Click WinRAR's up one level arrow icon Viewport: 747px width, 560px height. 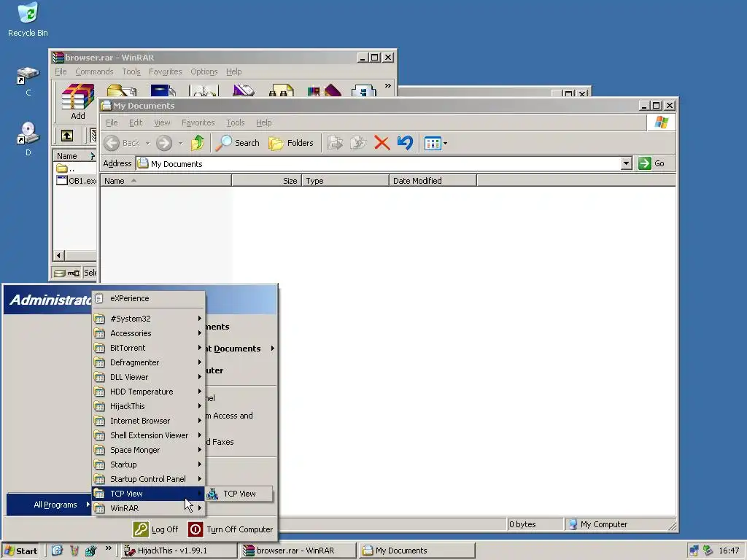[67, 136]
